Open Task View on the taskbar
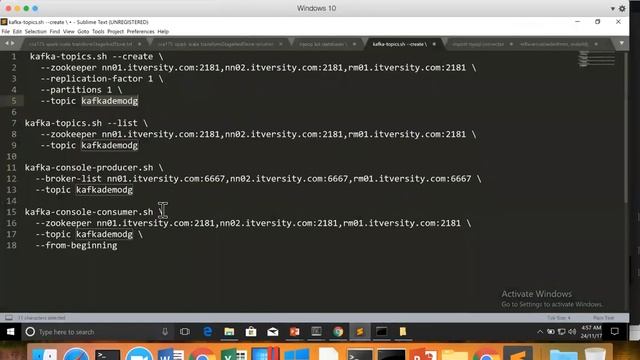640x360 pixels. [185, 332]
